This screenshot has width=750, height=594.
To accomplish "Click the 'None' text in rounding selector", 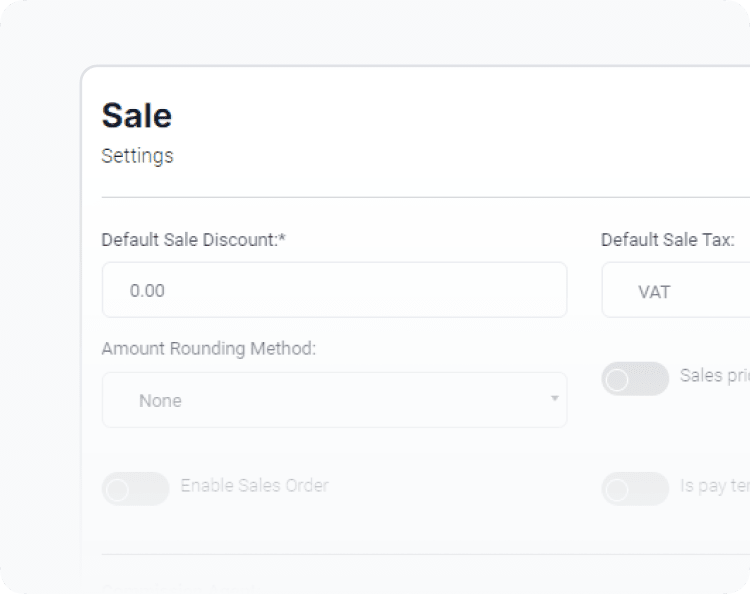I will point(160,401).
